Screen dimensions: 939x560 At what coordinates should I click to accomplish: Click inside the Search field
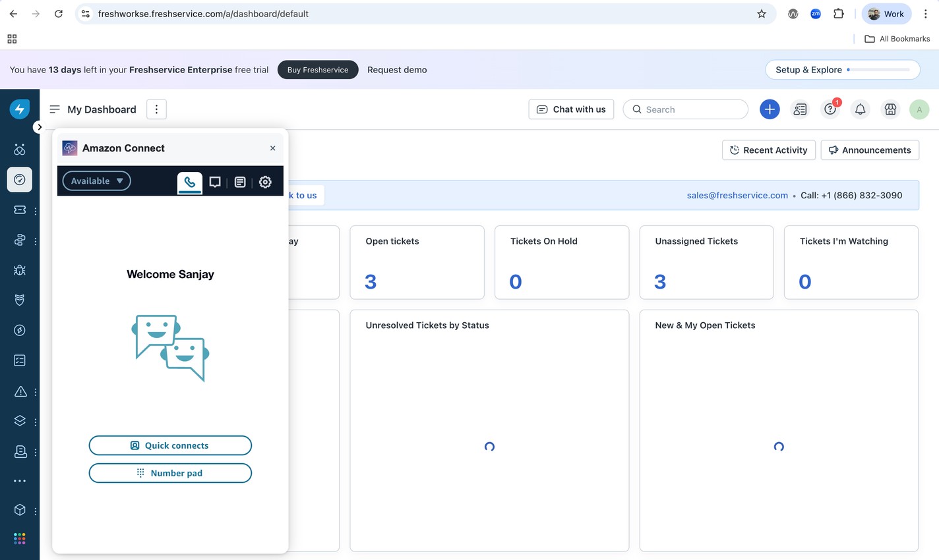point(686,109)
